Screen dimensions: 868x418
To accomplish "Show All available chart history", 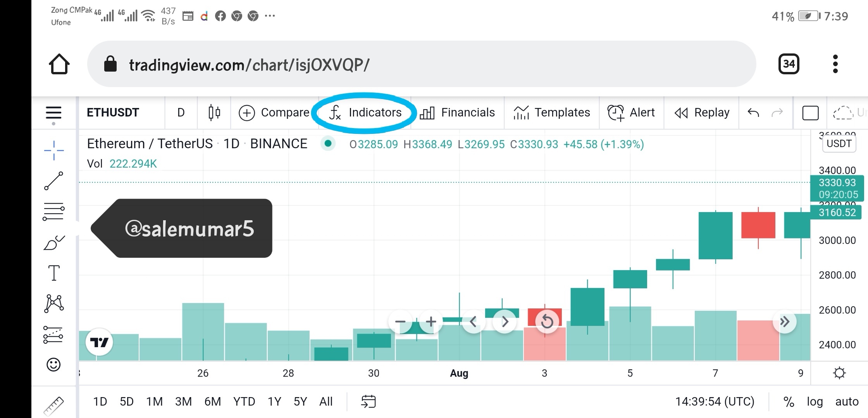I will [x=326, y=402].
